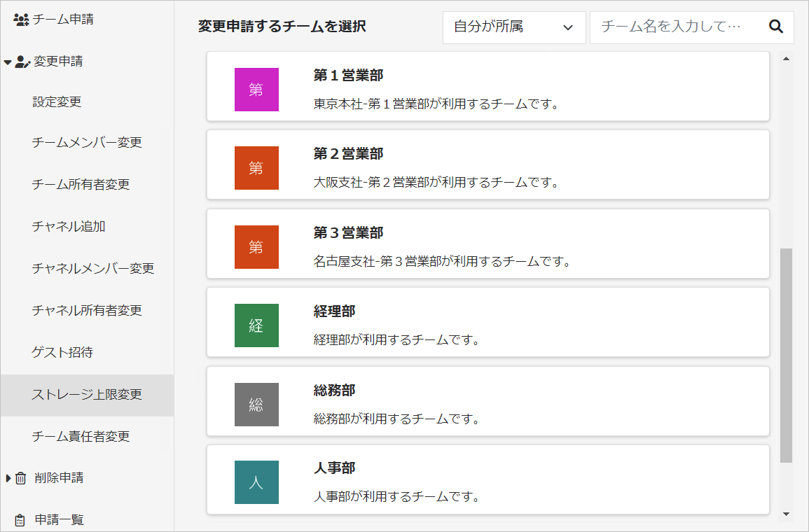The width and height of the screenshot is (809, 532).
Task: Click the 削除申請 menu label
Action: pyautogui.click(x=60, y=478)
